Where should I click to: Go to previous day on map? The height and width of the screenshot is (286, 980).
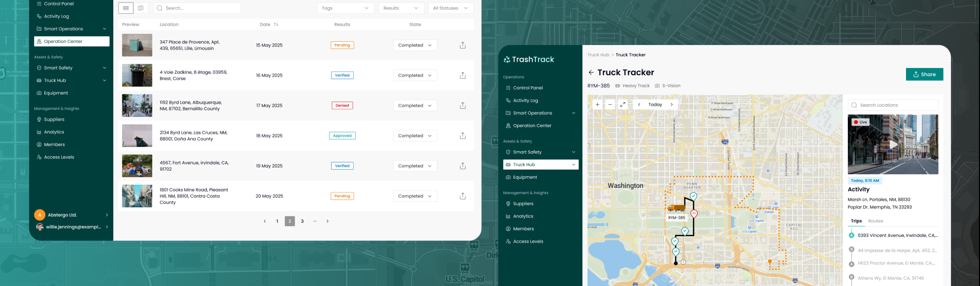[639, 104]
